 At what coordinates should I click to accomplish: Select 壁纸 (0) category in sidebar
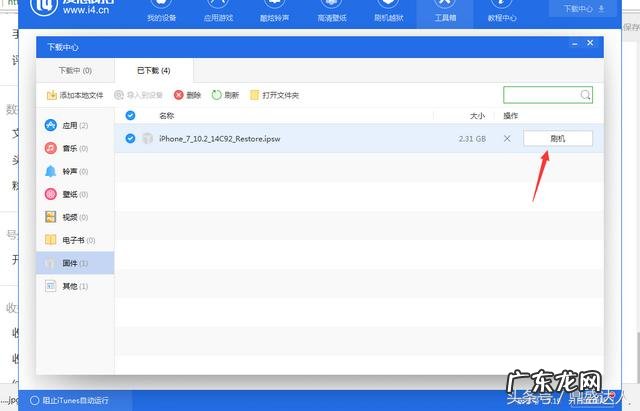75,194
